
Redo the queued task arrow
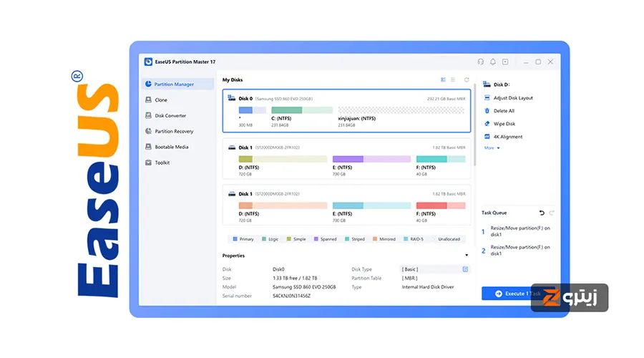point(552,213)
